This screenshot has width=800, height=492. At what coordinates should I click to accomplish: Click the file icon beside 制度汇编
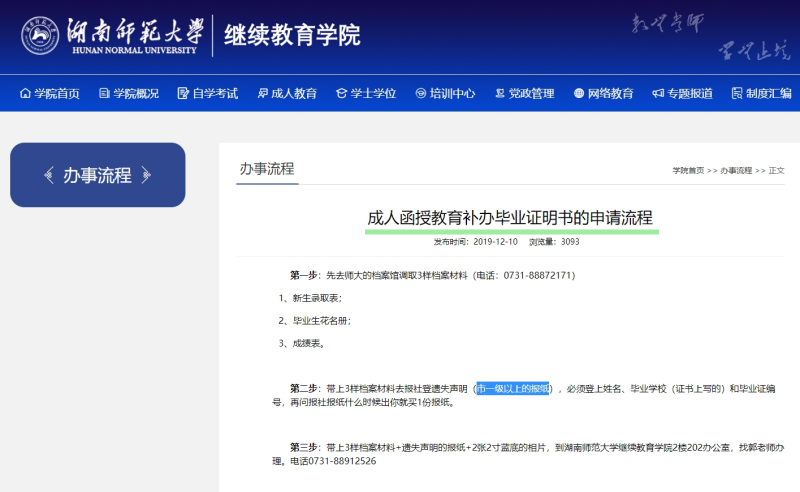pos(737,93)
